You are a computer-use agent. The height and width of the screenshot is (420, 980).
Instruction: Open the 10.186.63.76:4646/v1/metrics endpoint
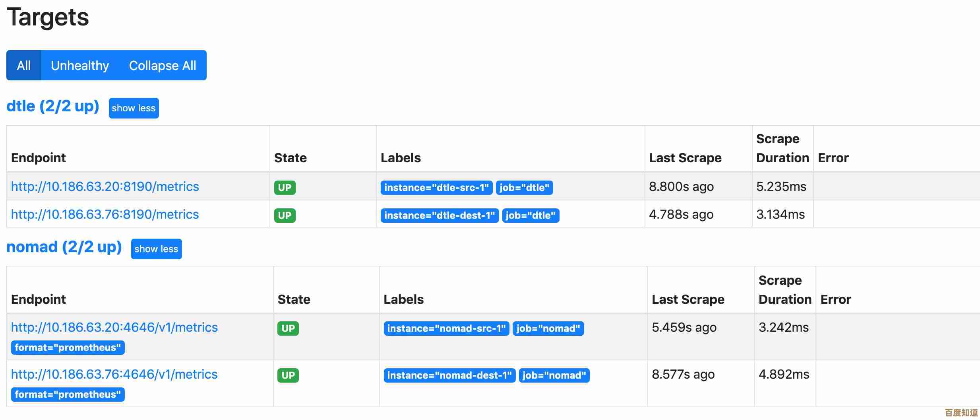click(x=114, y=374)
